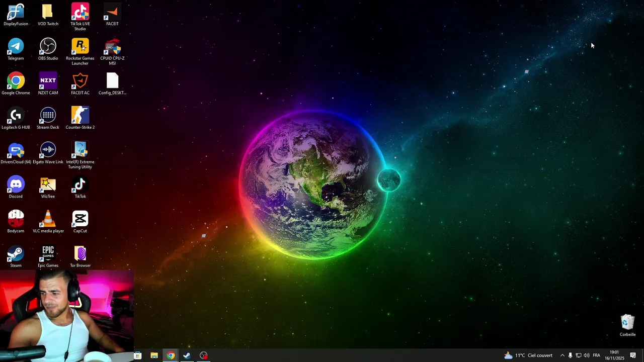
Task: Select the FACEIT AC desktop icon
Action: (x=80, y=84)
